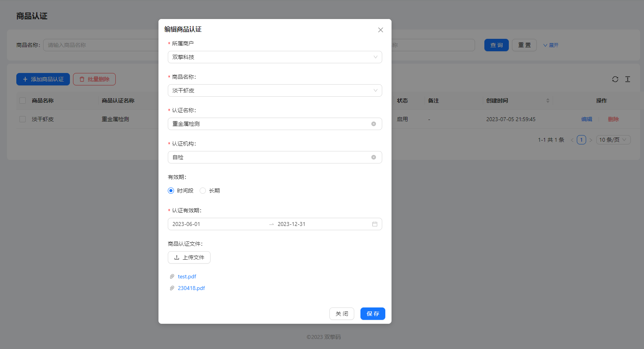The width and height of the screenshot is (644, 349).
Task: Click the end date 2023-12-31
Action: (x=291, y=224)
